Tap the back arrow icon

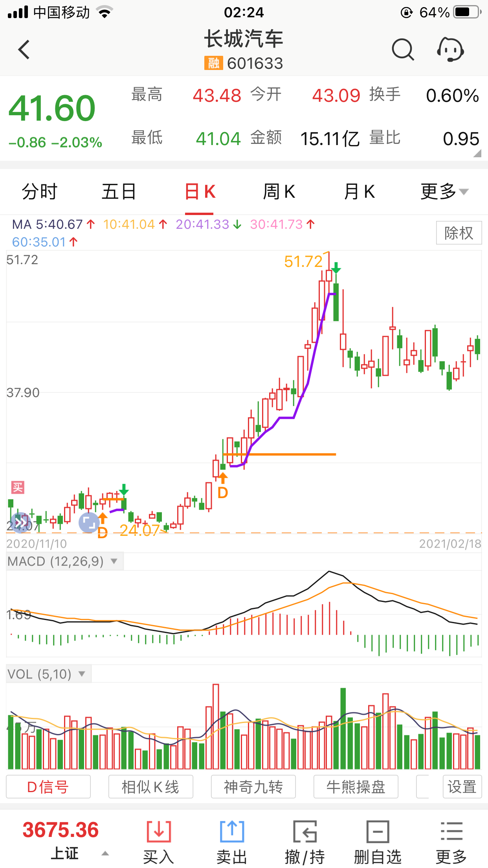(x=24, y=50)
